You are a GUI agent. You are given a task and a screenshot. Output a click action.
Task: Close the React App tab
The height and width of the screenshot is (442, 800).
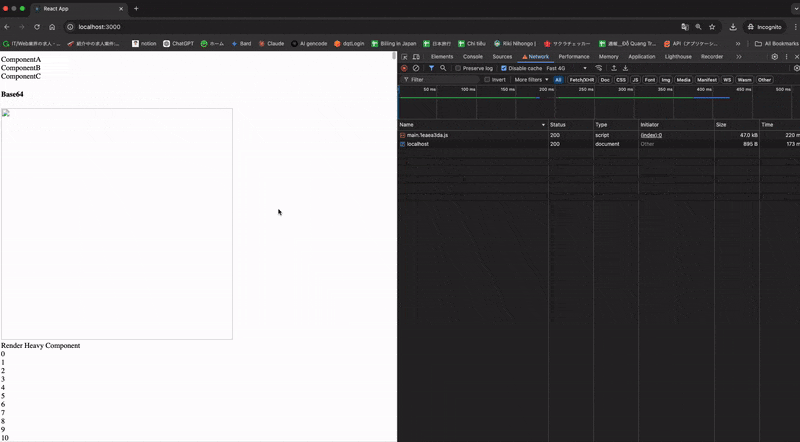(121, 9)
